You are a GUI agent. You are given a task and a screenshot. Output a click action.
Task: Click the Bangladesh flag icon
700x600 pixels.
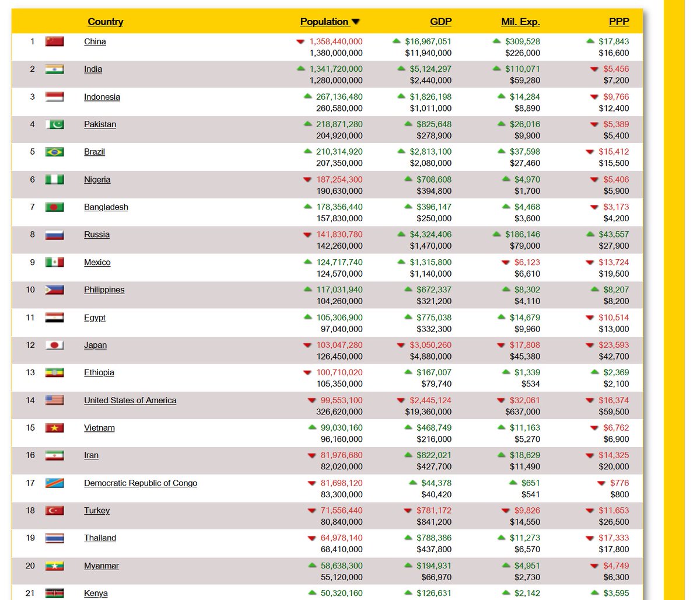click(x=55, y=207)
